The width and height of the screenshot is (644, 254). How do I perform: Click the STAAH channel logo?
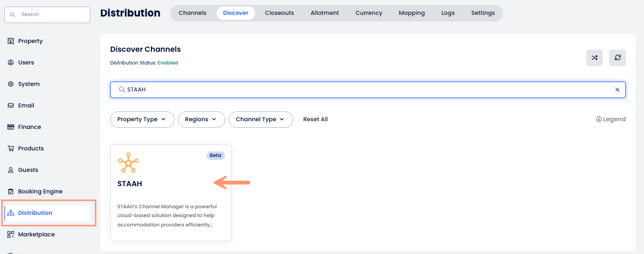pos(128,163)
